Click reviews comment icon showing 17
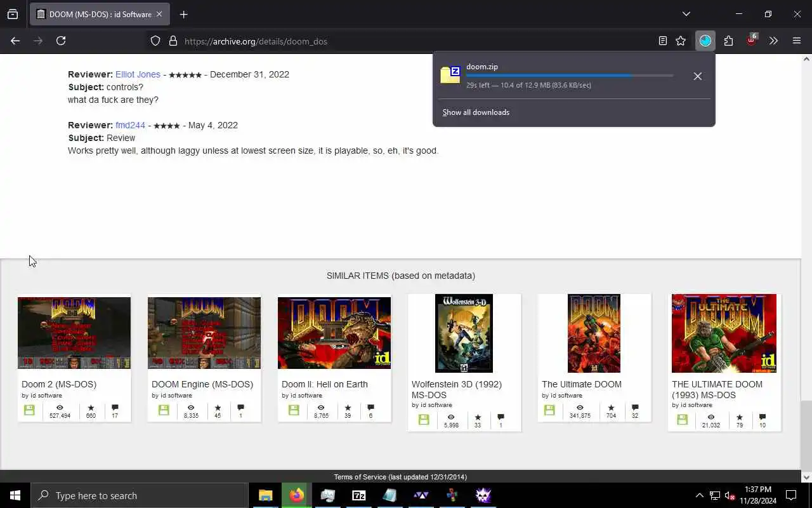This screenshot has width=812, height=508. [x=115, y=408]
